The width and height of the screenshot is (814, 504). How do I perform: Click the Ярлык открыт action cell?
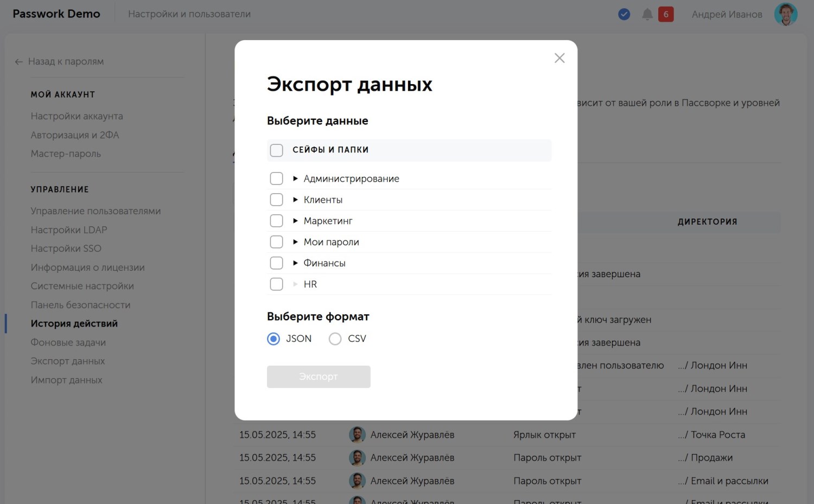click(x=544, y=435)
